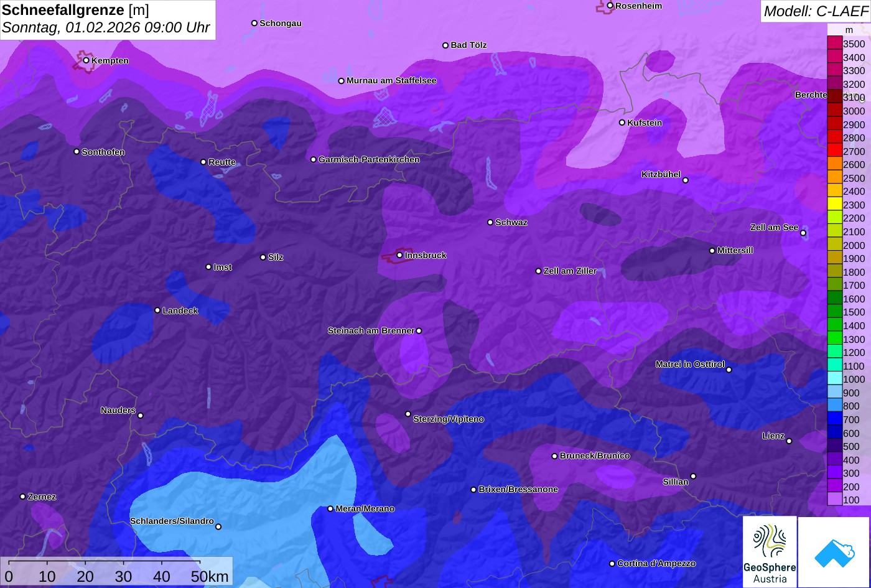Click the 50km scale bar label
871x588 pixels.
pos(210,576)
